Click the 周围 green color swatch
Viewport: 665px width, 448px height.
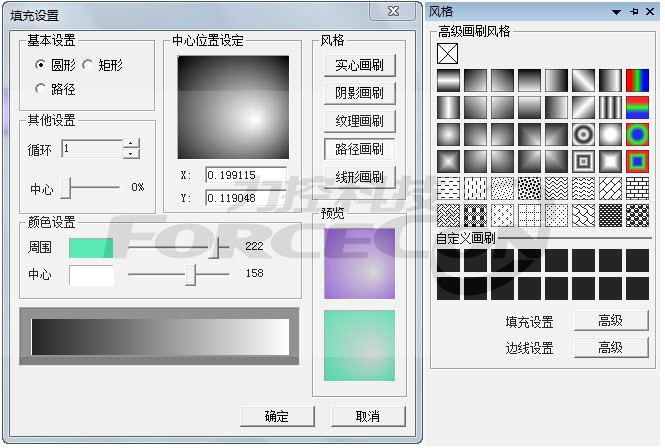[91, 247]
